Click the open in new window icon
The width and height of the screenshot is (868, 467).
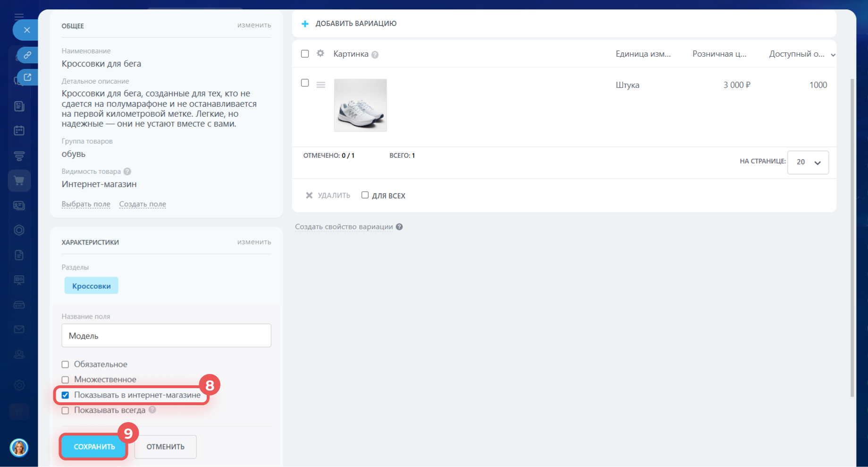(x=27, y=77)
